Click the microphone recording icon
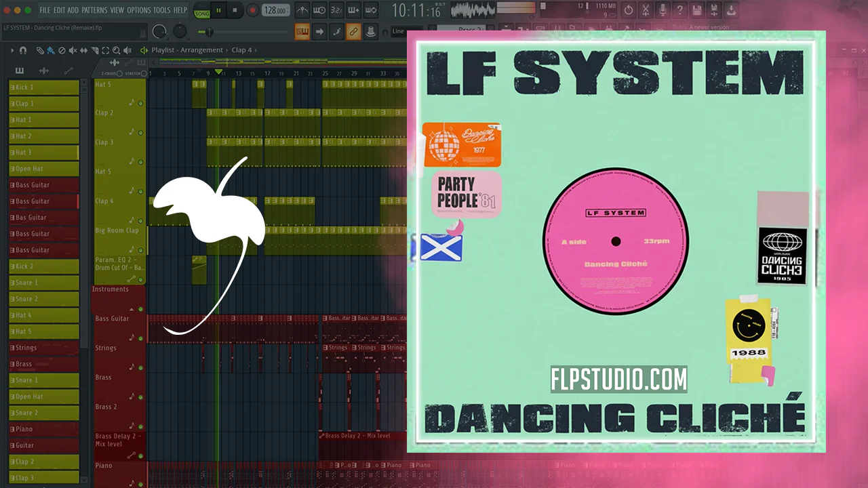The image size is (868, 488). [663, 10]
